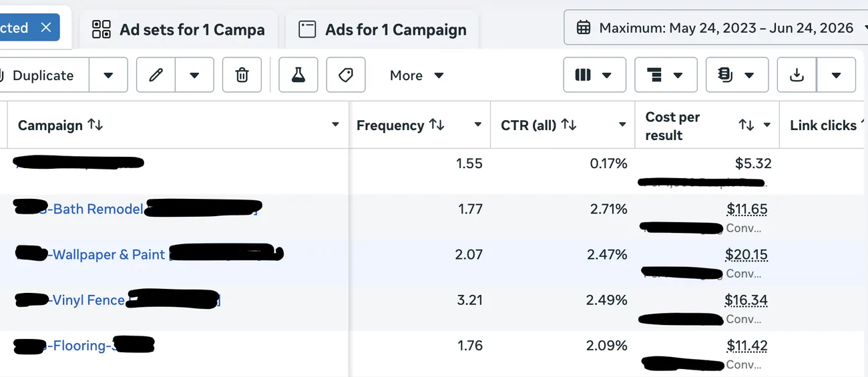Open the breakdown rows icon button
Image resolution: width=868 pixels, height=377 pixels.
tap(666, 75)
